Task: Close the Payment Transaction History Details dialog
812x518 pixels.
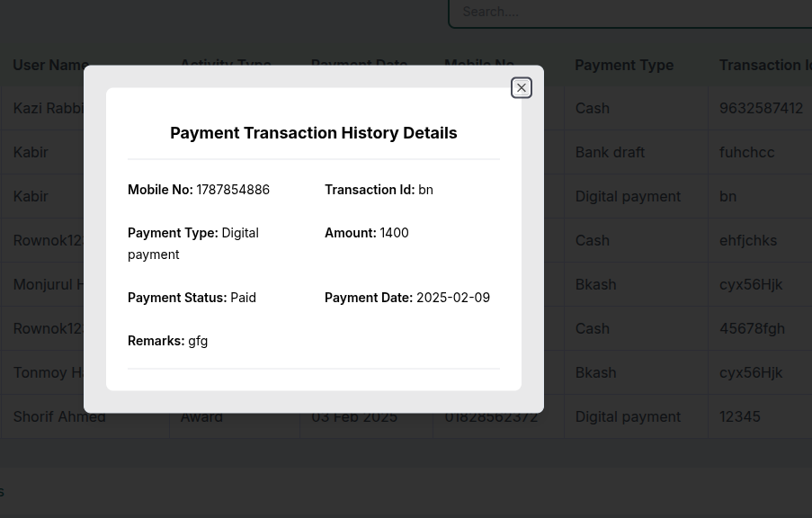Action: click(521, 88)
